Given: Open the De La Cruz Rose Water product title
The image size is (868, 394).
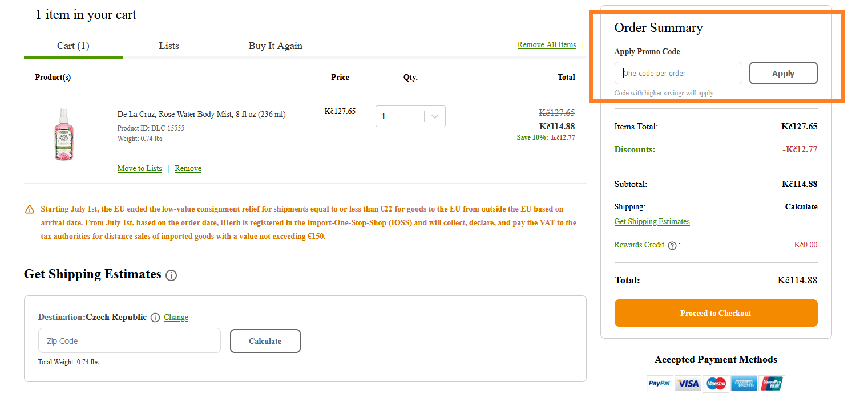Looking at the screenshot, I should tap(201, 114).
